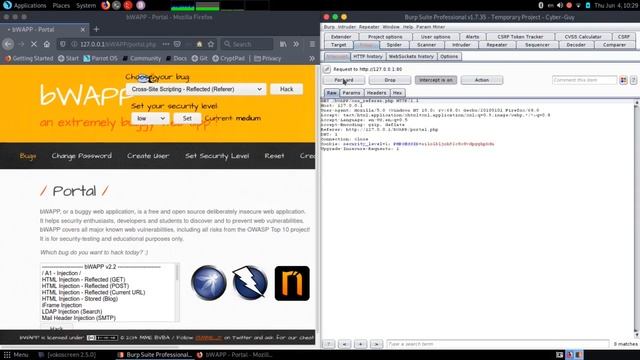This screenshot has width=640, height=360.
Task: Click the ZAP lightning logo image
Action: pyautogui.click(x=250, y=283)
